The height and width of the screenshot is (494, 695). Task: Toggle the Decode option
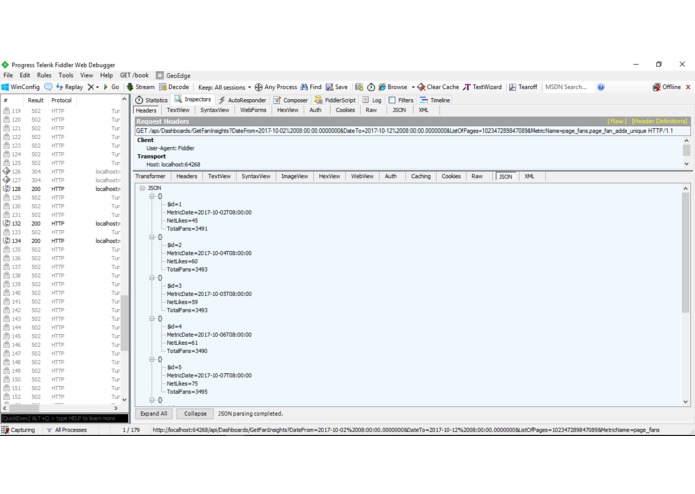[174, 87]
